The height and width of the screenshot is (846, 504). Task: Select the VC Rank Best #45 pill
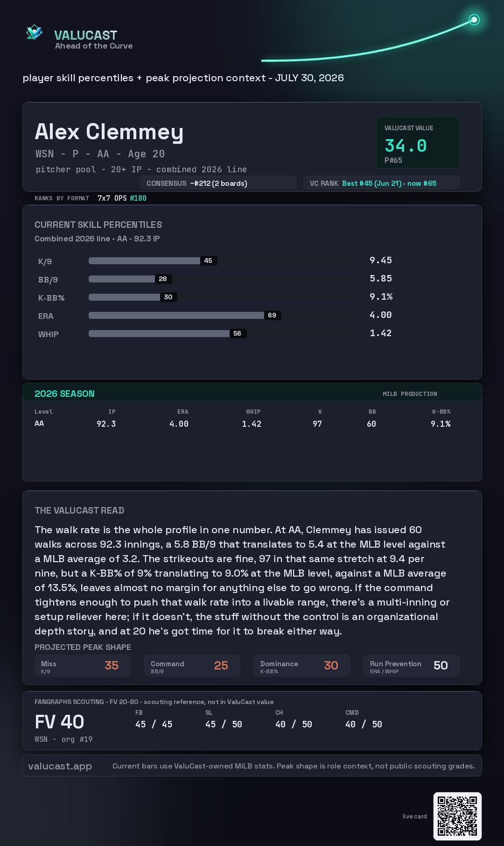point(381,183)
